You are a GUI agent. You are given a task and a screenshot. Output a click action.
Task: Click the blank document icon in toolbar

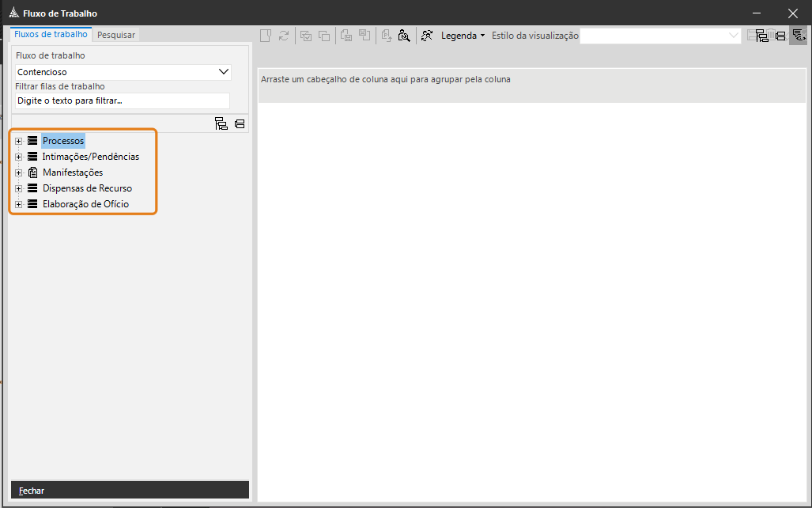pyautogui.click(x=266, y=36)
